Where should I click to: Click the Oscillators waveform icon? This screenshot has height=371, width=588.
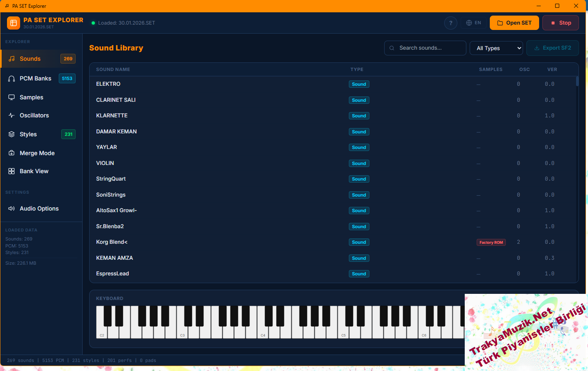12,115
